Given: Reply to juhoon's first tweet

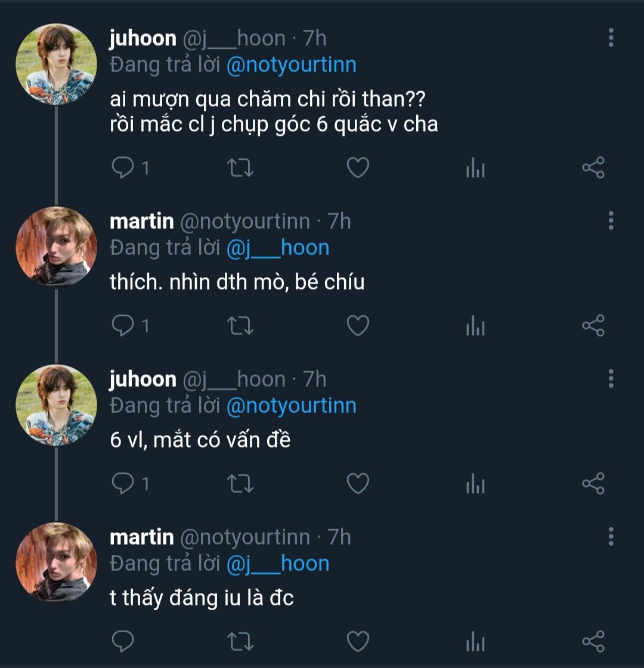Looking at the screenshot, I should click(x=123, y=167).
